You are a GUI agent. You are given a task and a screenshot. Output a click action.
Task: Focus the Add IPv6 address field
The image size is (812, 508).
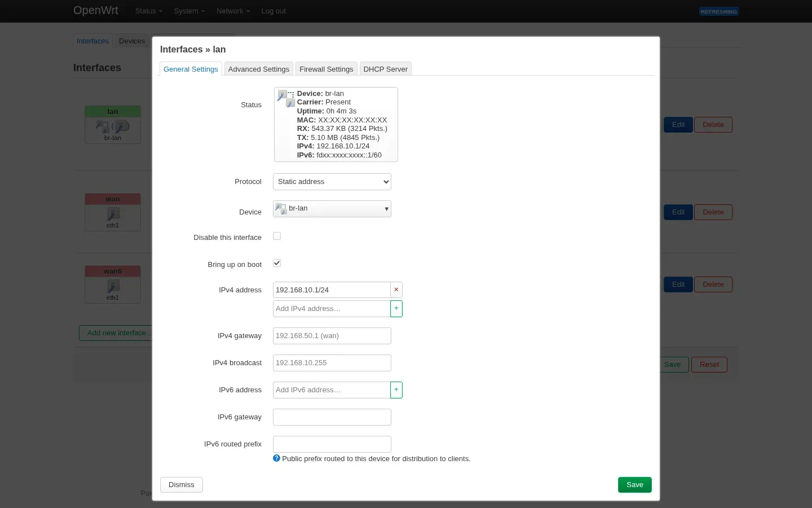click(332, 390)
